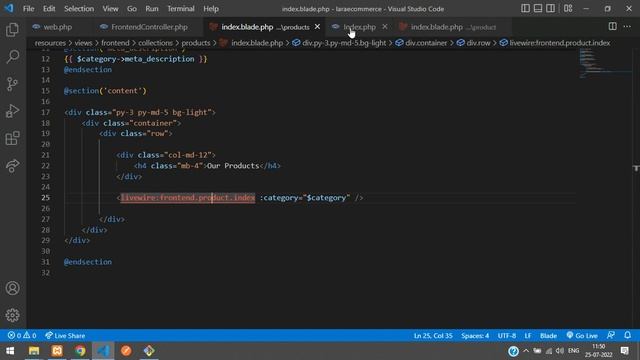This screenshot has height=360, width=640.
Task: Switch to the index.php tab
Action: 359,27
